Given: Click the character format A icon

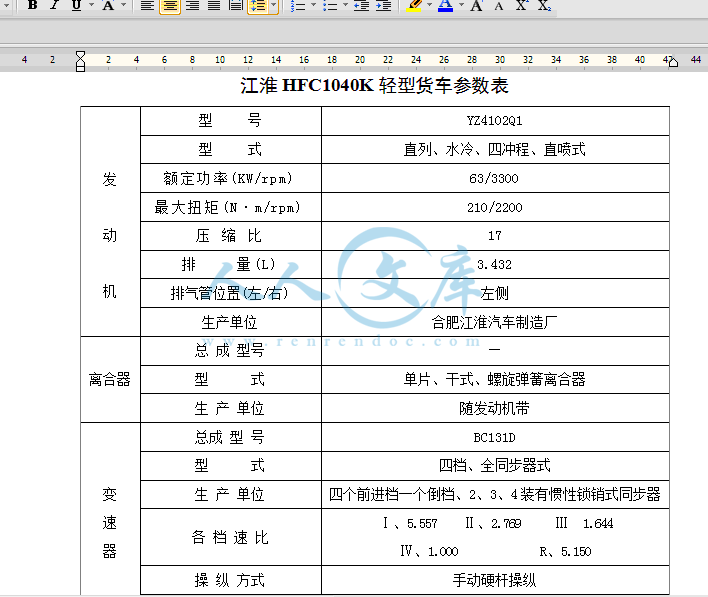Looking at the screenshot, I should [108, 5].
